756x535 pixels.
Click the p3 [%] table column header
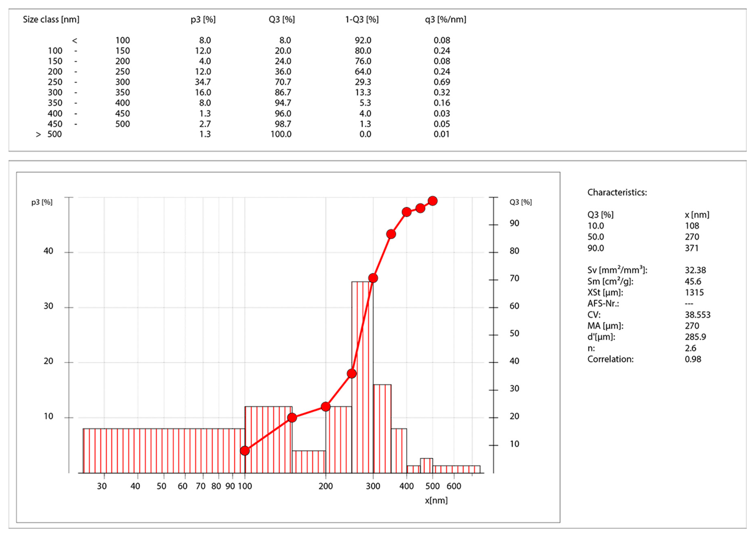coord(203,19)
